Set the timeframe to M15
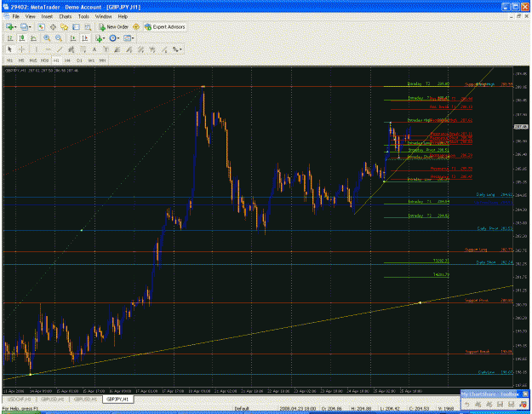The width and height of the screenshot is (532, 414). coord(33,60)
